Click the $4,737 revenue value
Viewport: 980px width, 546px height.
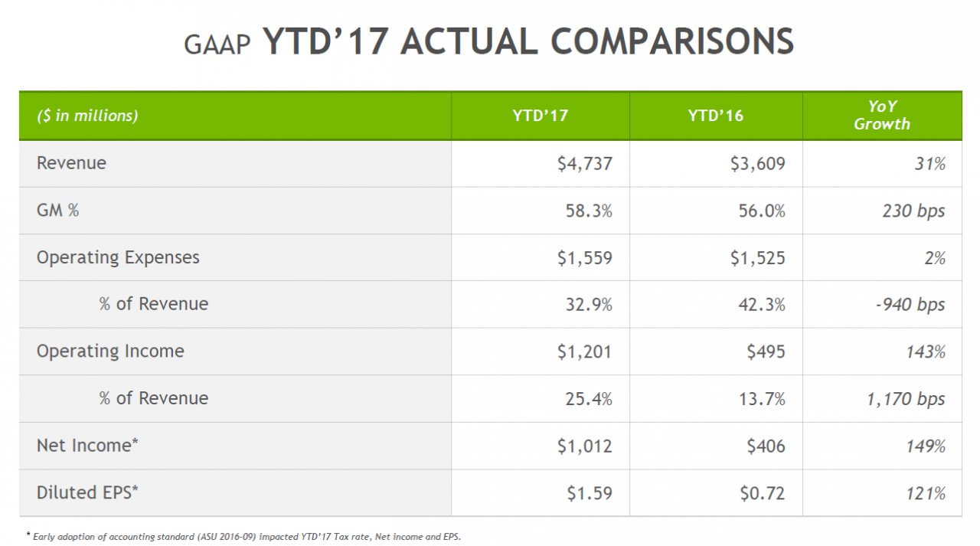tap(585, 163)
